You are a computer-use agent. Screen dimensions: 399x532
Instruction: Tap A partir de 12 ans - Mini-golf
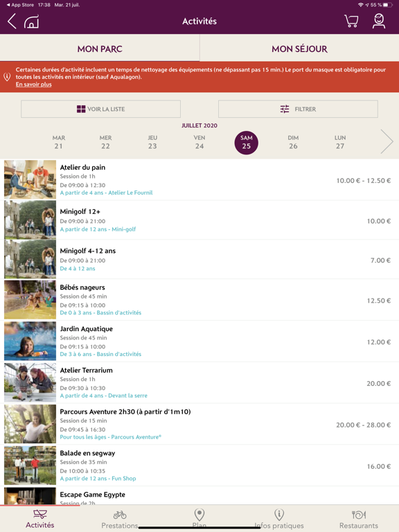(x=98, y=229)
